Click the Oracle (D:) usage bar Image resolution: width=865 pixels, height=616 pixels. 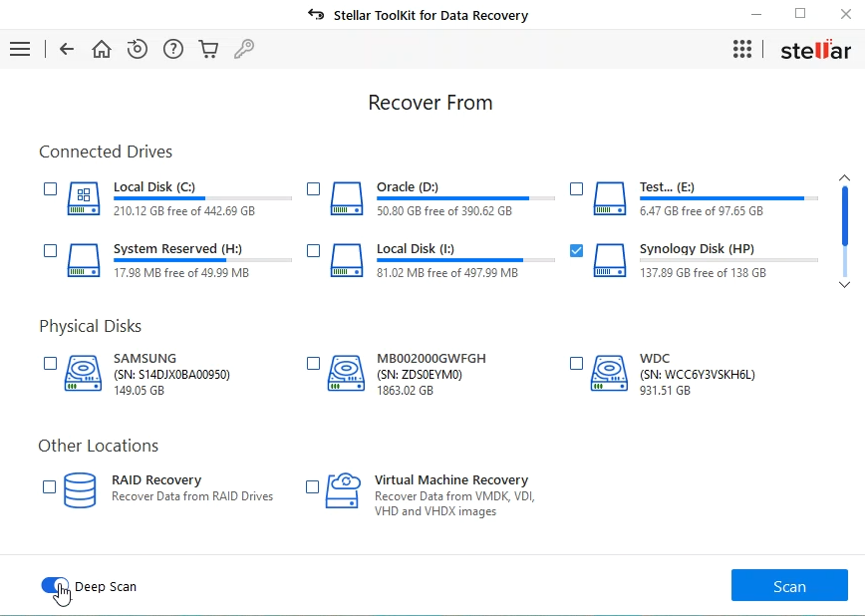[465, 198]
